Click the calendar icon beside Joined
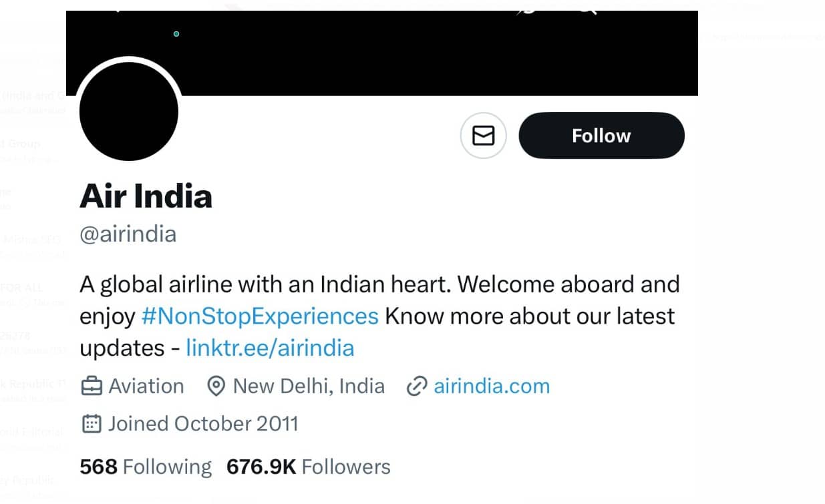The height and width of the screenshot is (504, 825). [92, 424]
